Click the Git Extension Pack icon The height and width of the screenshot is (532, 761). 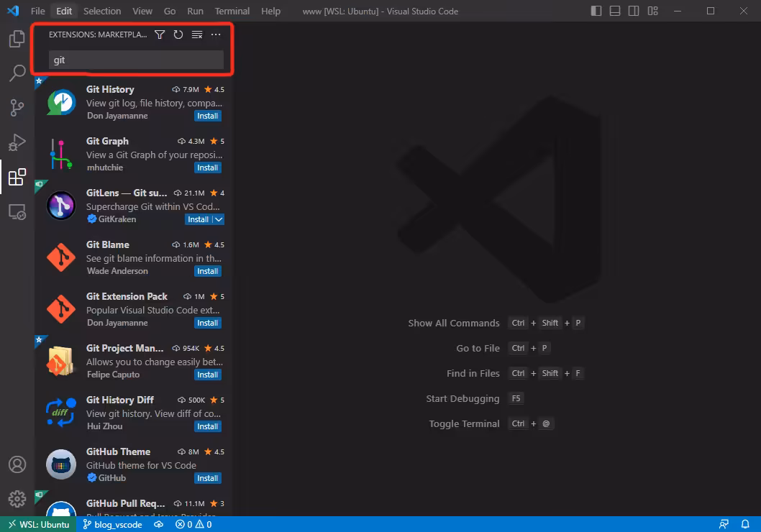(61, 309)
